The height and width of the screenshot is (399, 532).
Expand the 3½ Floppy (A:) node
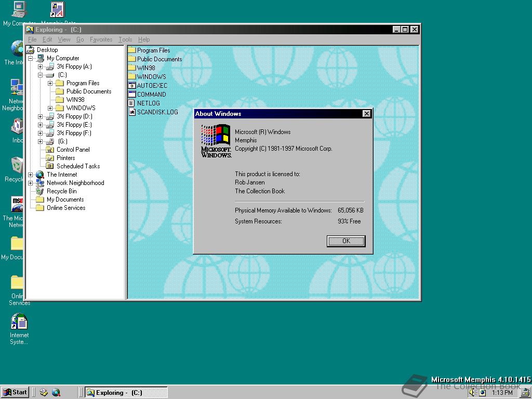click(41, 67)
